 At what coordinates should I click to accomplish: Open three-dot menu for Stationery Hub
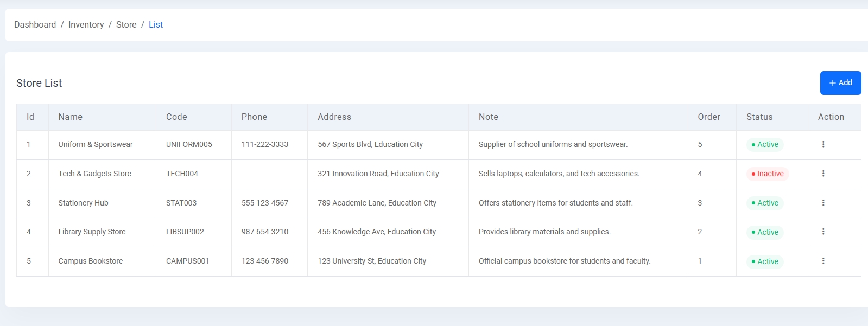[x=823, y=203]
